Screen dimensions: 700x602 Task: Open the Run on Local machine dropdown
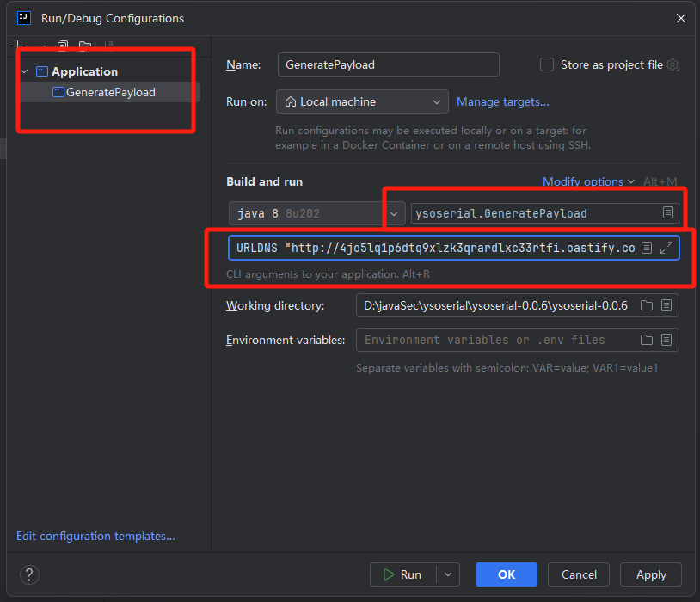point(362,101)
